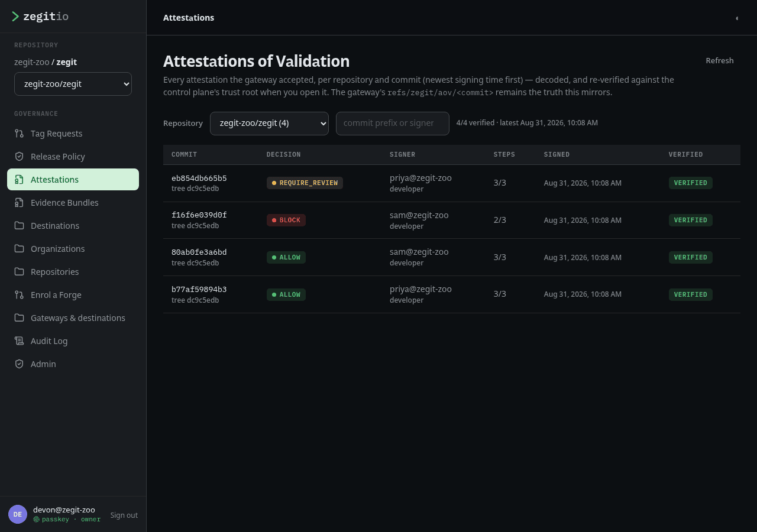Click the REQUIRE_REVIEW decision badge

coord(305,183)
